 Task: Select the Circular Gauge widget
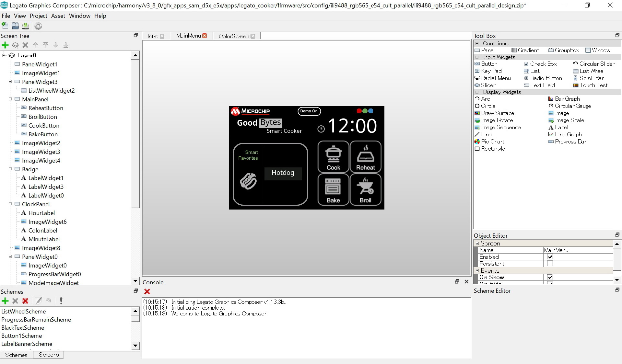pyautogui.click(x=569, y=106)
